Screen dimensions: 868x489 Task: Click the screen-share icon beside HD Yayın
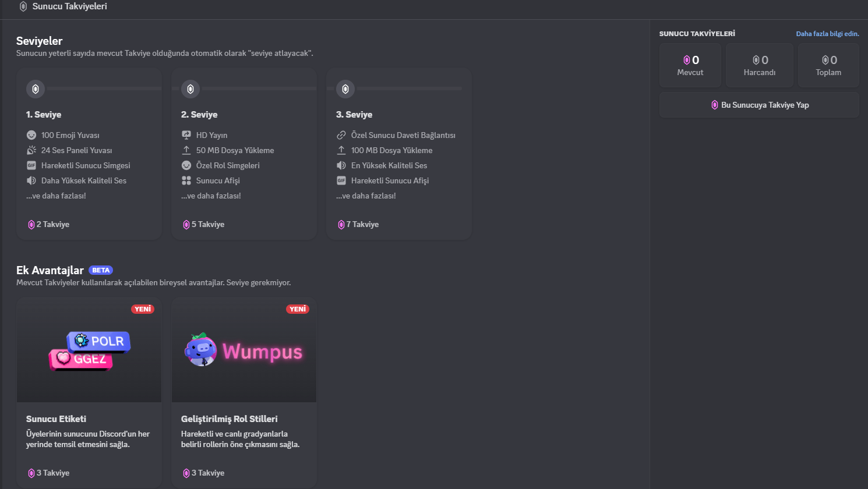click(x=186, y=135)
